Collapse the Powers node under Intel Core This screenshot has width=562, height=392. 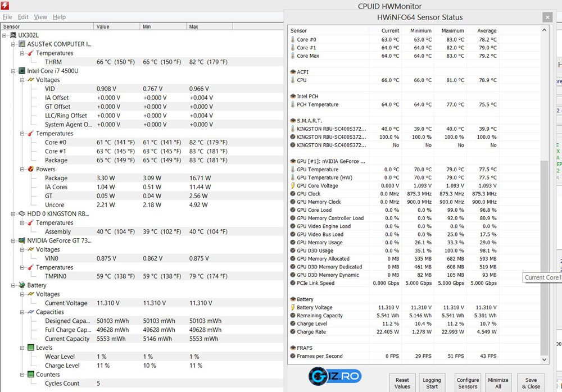click(x=22, y=169)
